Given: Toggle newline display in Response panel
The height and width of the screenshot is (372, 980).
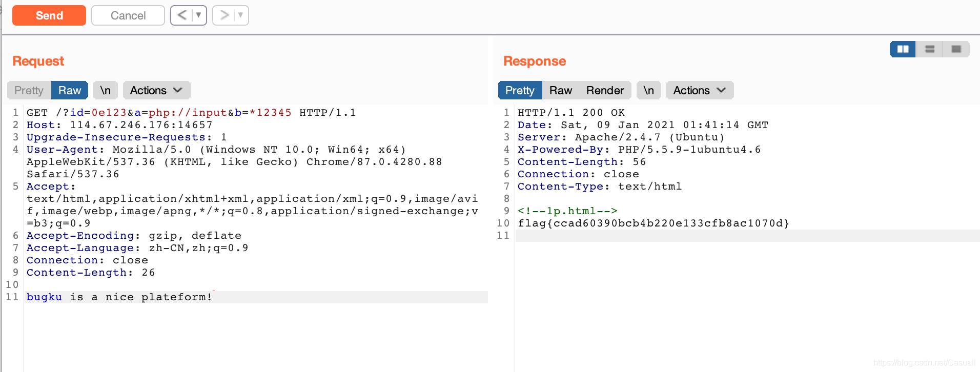Looking at the screenshot, I should (x=649, y=90).
